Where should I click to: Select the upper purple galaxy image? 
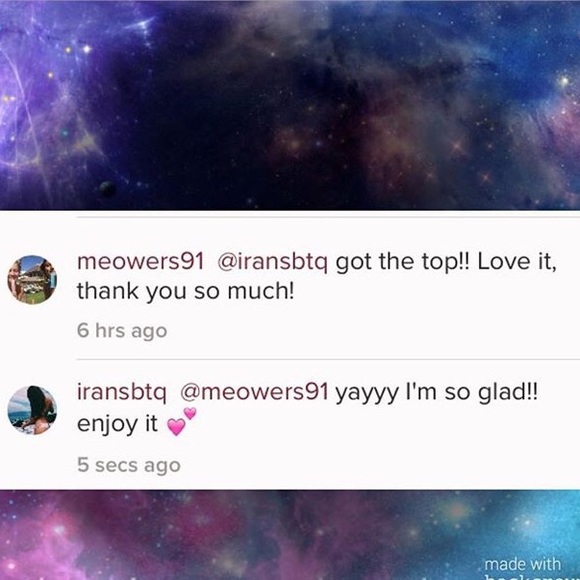click(290, 105)
